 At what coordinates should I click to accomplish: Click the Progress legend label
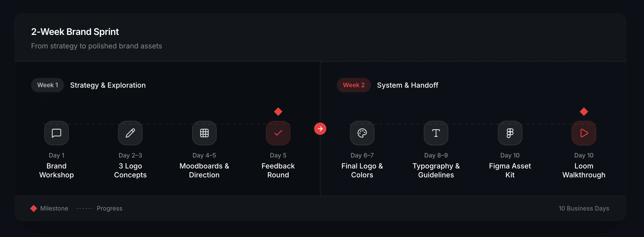tap(109, 208)
